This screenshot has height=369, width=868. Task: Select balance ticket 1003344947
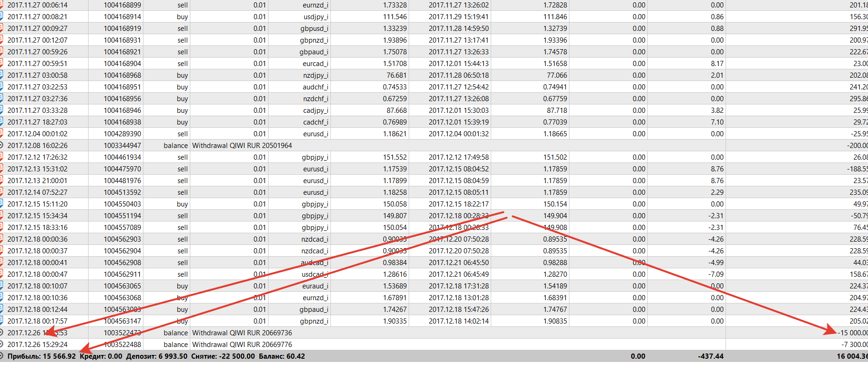click(122, 145)
